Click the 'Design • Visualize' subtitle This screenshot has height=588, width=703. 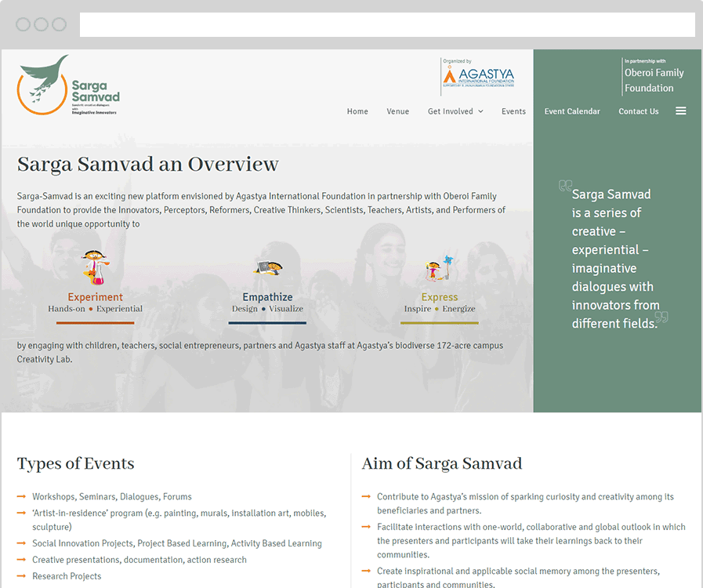pos(268,309)
